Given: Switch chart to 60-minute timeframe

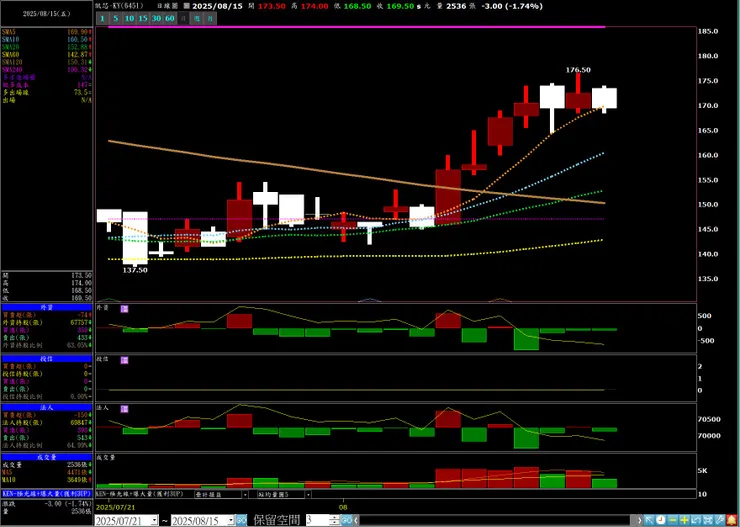Looking at the screenshot, I should point(169,19).
